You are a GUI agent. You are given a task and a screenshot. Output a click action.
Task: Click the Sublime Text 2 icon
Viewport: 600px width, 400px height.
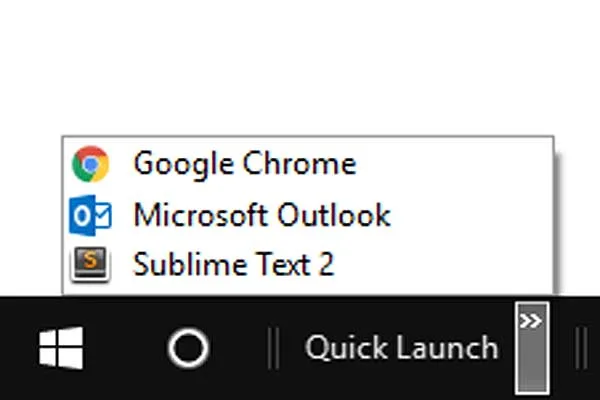pos(90,264)
